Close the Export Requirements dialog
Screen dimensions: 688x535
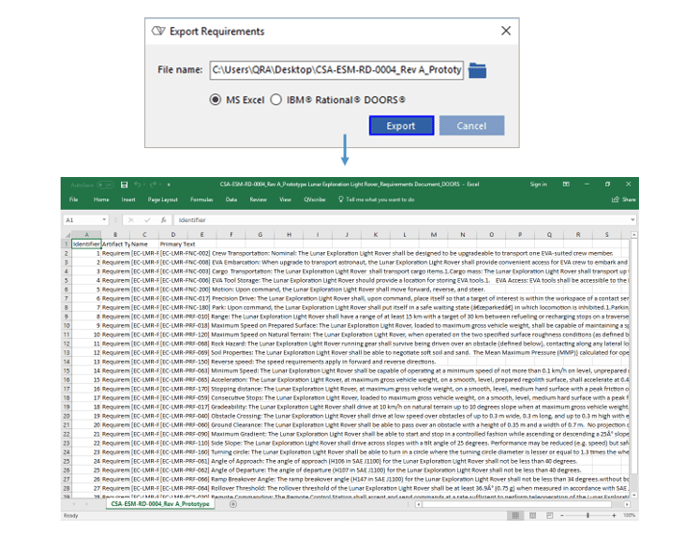(506, 31)
